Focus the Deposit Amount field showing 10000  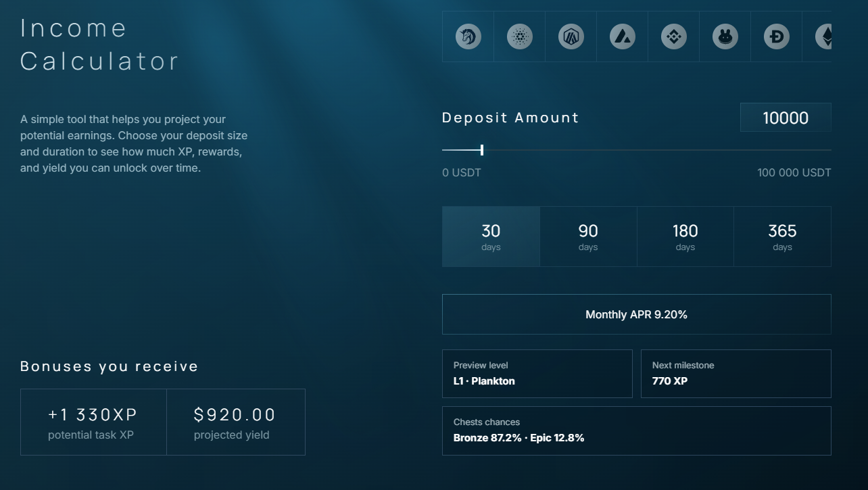coord(786,118)
